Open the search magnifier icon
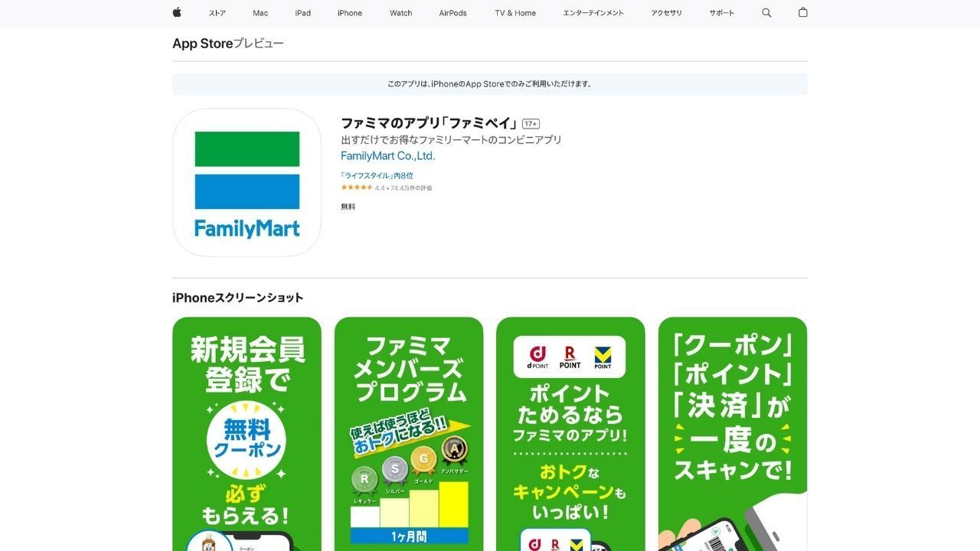980x551 pixels. click(x=766, y=13)
